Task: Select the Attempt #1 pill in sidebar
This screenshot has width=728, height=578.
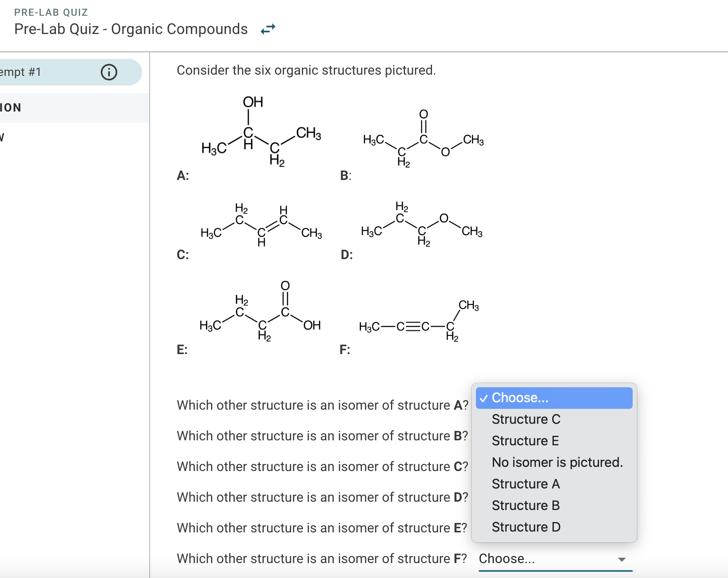Action: click(62, 72)
